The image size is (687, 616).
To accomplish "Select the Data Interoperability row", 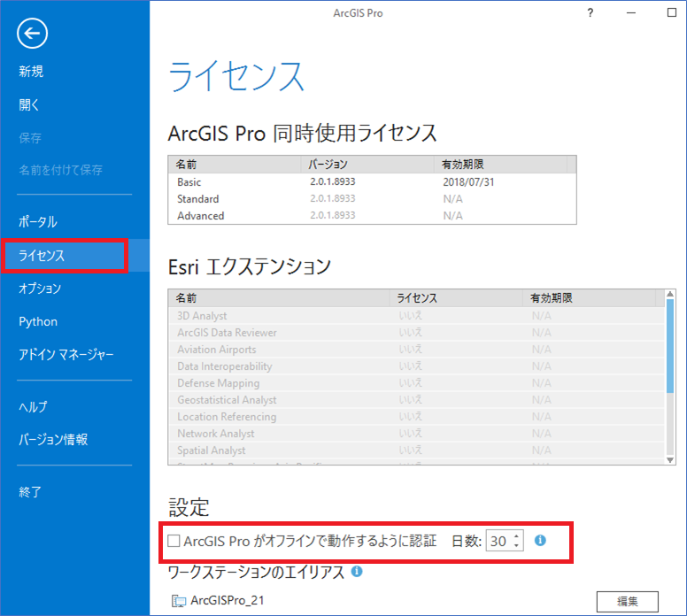I will pyautogui.click(x=417, y=366).
